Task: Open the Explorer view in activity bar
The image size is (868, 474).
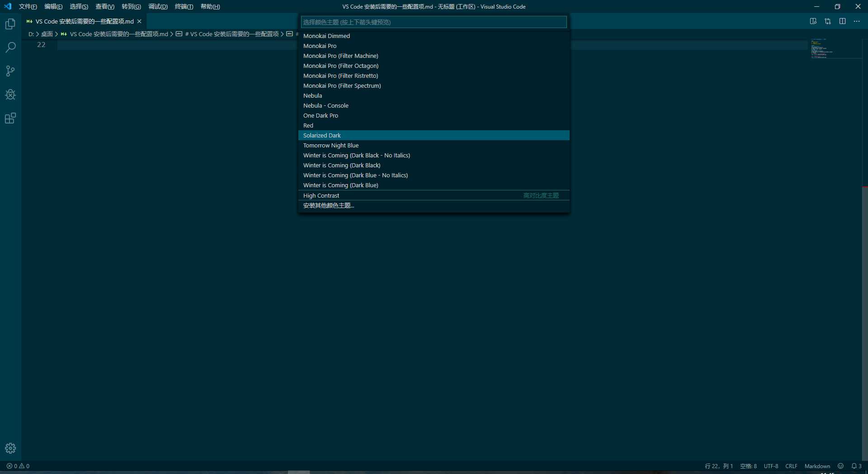Action: [x=10, y=24]
